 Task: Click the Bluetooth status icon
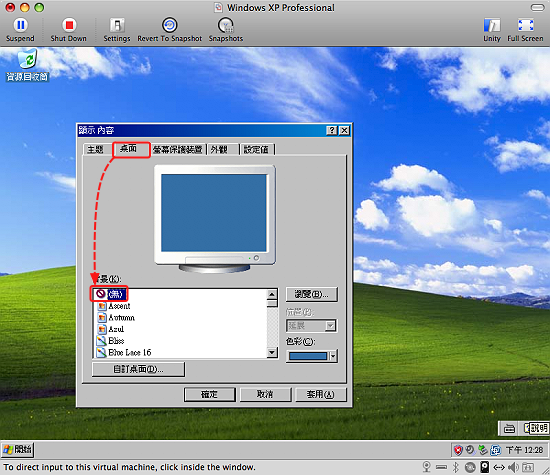coord(455,467)
